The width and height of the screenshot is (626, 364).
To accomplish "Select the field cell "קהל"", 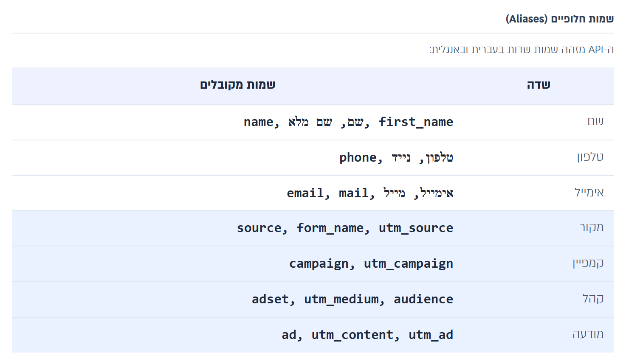I will point(539,299).
